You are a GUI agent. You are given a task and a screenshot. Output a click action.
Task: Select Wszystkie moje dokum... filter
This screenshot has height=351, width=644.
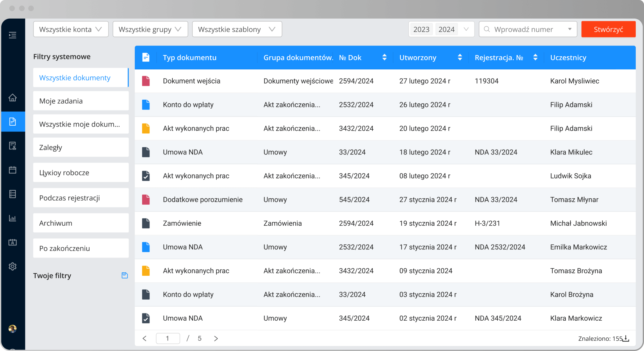[81, 124]
